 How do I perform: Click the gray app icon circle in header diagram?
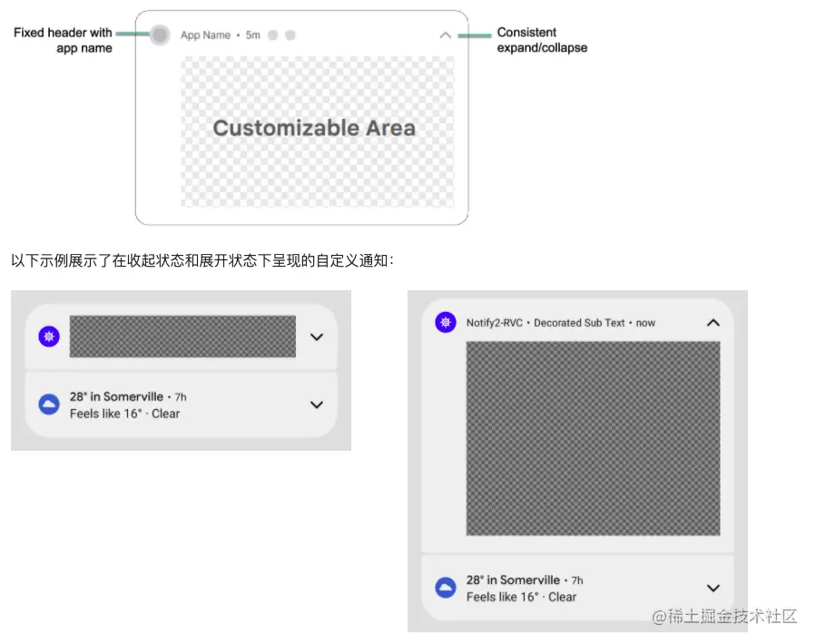[x=161, y=34]
